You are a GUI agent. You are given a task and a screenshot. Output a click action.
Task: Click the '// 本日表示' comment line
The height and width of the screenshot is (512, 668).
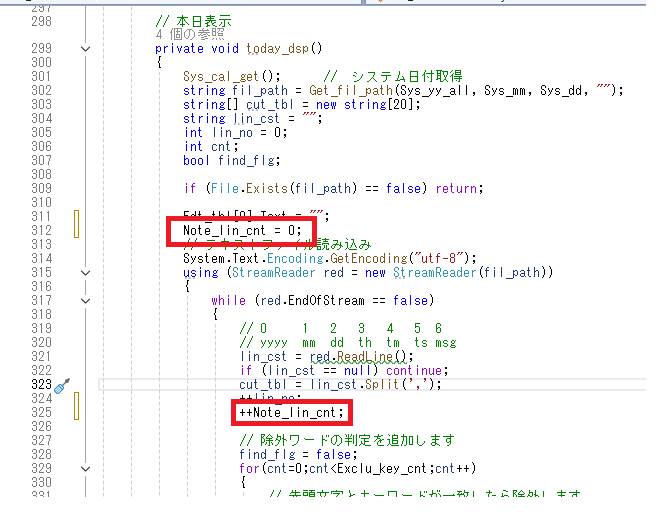(191, 20)
